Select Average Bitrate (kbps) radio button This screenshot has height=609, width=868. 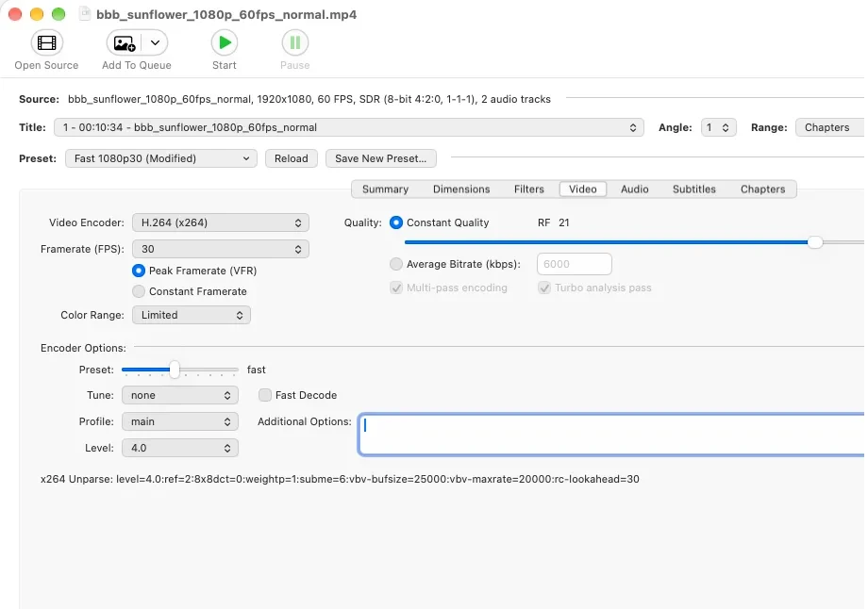tap(396, 264)
